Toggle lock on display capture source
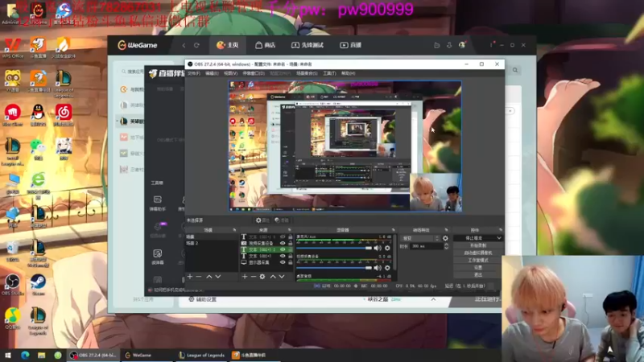This screenshot has height=362, width=644. click(291, 262)
